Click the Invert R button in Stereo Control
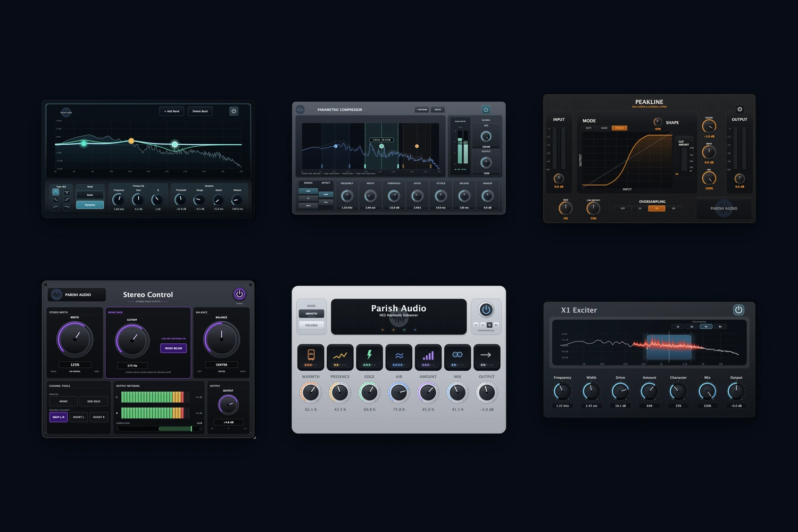Viewport: 798px width, 532px height. (98, 417)
